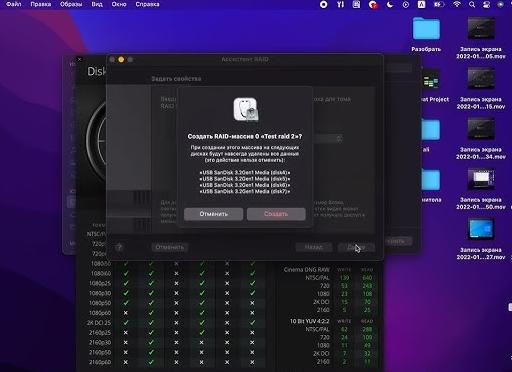Click the play circle icon in the menu bar
This screenshot has height=372, width=512.
406,4
